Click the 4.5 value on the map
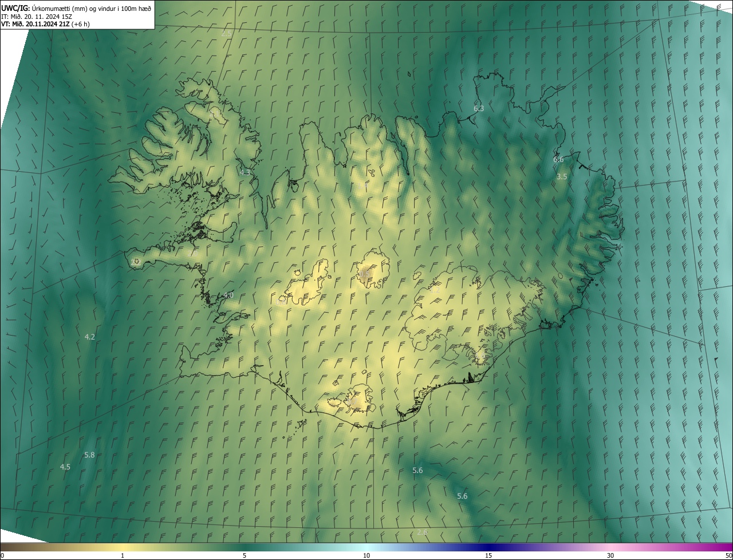The width and height of the screenshot is (733, 560). [65, 467]
